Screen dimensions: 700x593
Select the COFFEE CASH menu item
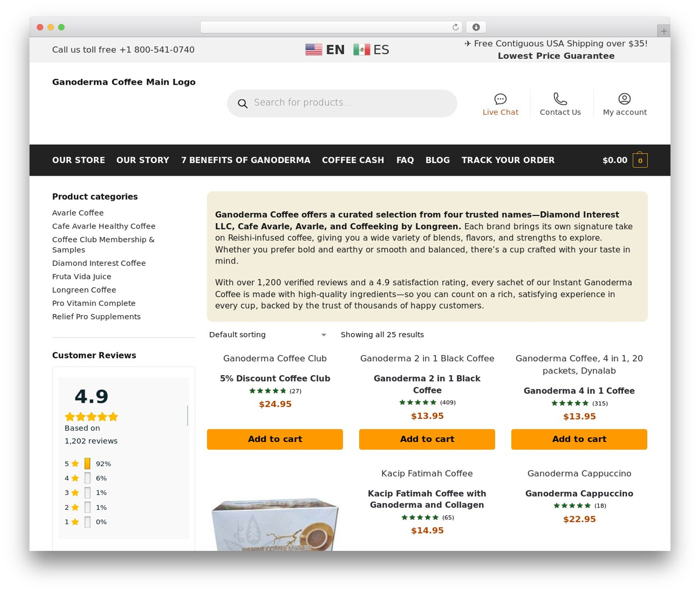pos(353,160)
